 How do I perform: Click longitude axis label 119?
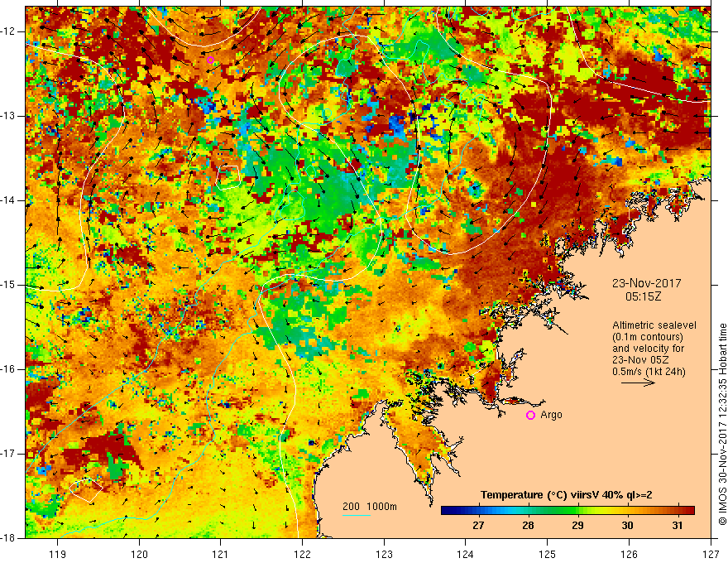(x=58, y=554)
